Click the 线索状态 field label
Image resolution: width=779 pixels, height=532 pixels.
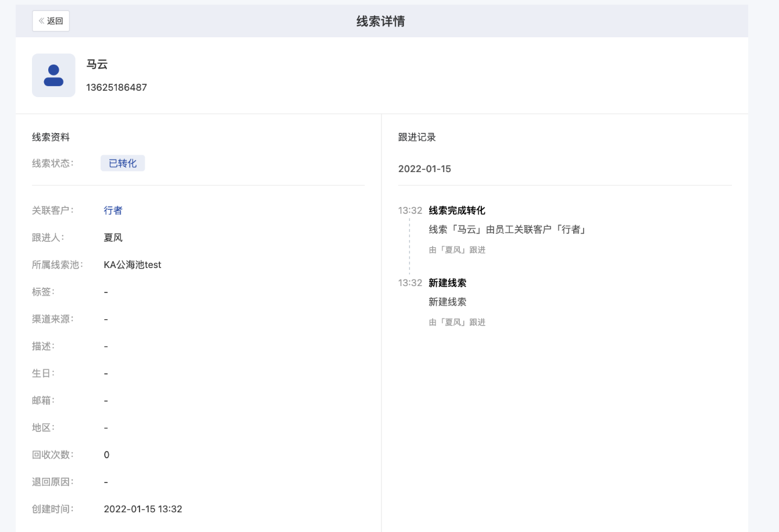tap(53, 163)
